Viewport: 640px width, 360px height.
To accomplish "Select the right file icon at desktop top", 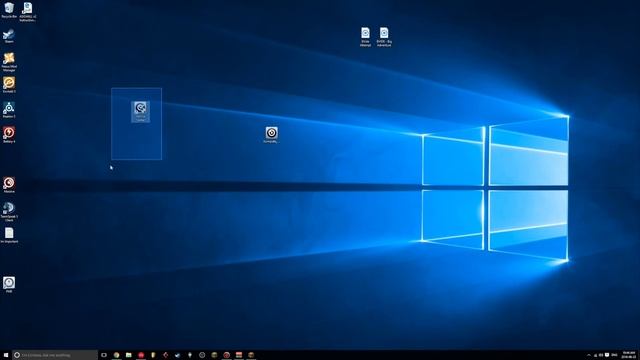I will (x=384, y=37).
